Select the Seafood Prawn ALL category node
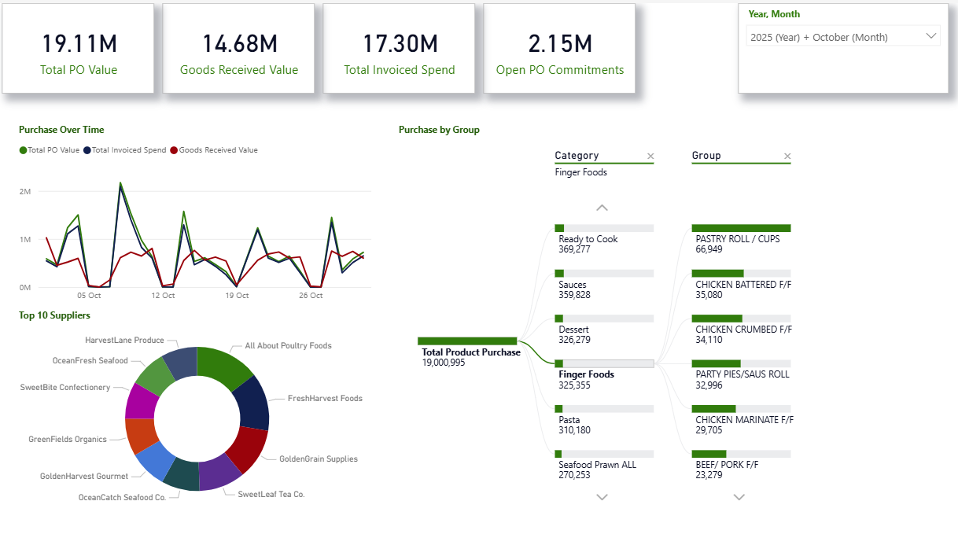The height and width of the screenshot is (560, 958). tap(604, 454)
